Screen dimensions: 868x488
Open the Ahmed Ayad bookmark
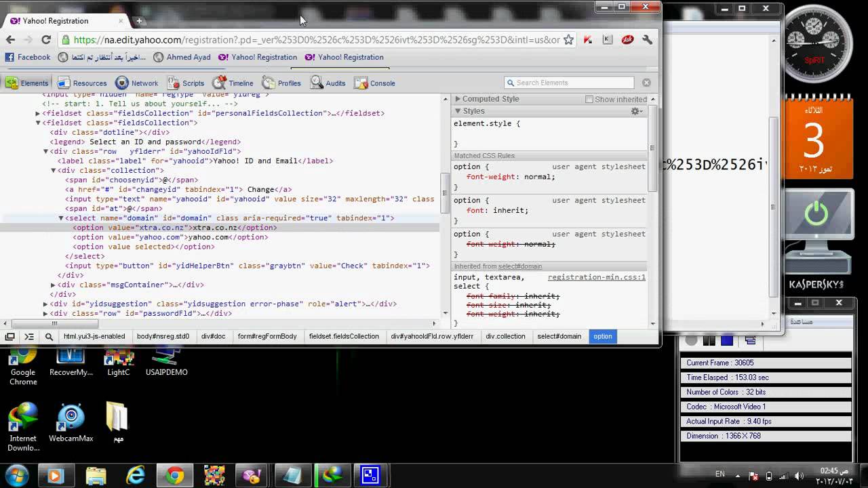pos(182,57)
